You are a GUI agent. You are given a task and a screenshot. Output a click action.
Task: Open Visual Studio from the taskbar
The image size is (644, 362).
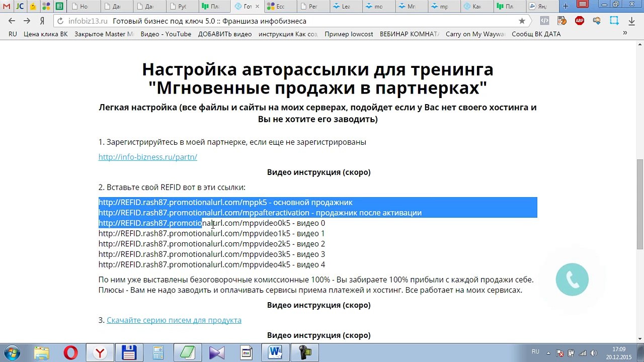(x=217, y=353)
